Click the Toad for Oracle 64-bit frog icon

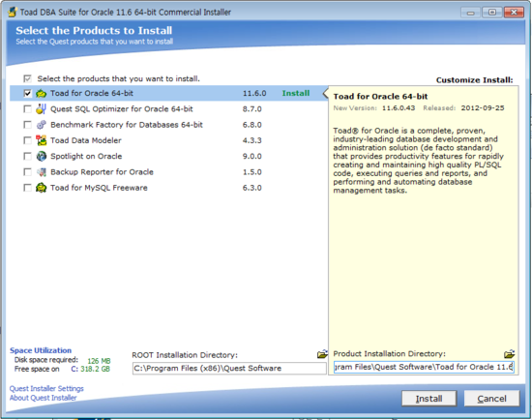[x=41, y=93]
